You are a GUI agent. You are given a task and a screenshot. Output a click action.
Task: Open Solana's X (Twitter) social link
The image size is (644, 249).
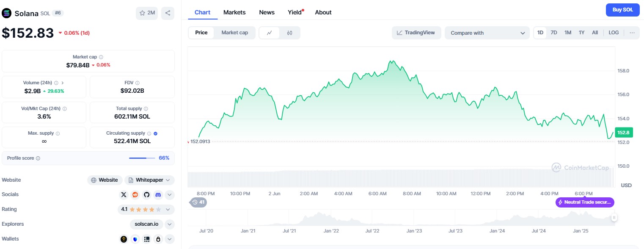(124, 195)
